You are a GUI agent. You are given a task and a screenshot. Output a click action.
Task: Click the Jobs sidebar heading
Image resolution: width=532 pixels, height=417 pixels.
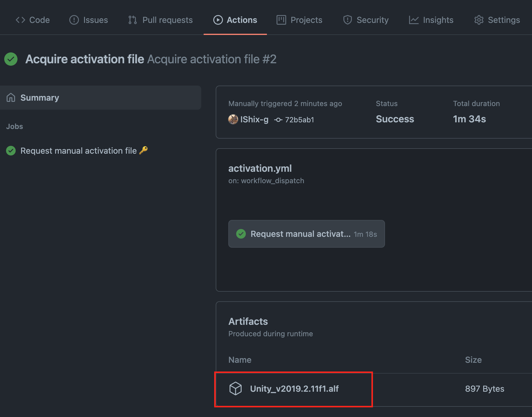(14, 127)
